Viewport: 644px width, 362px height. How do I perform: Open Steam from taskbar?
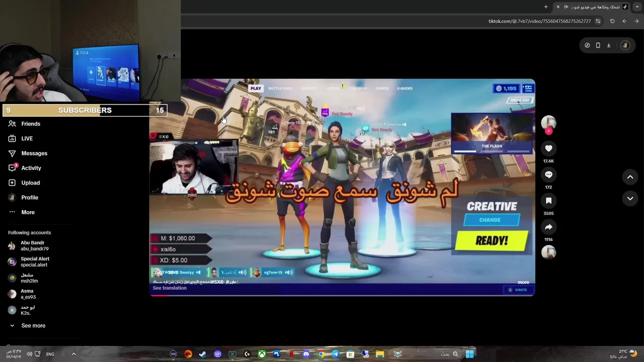tap(203, 354)
